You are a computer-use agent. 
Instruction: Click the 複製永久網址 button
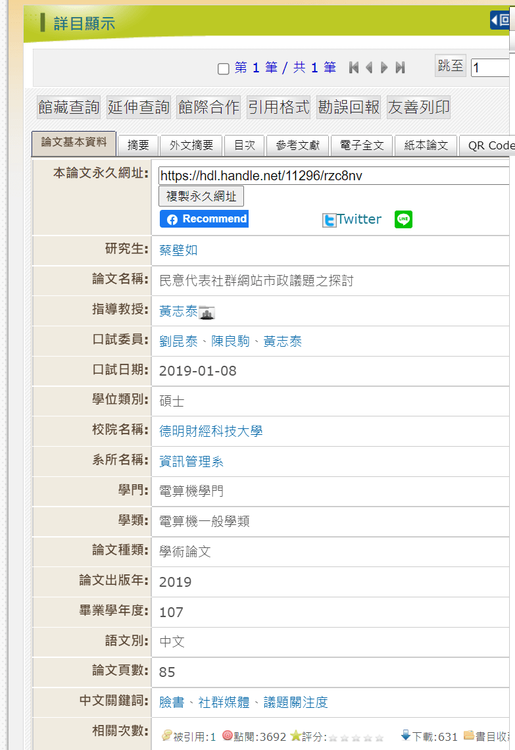pos(201,196)
